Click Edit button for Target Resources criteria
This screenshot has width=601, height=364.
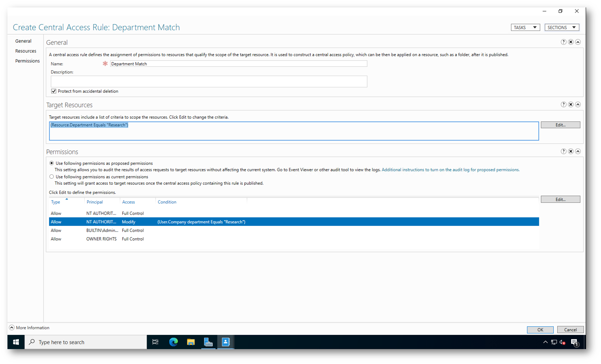coord(560,125)
